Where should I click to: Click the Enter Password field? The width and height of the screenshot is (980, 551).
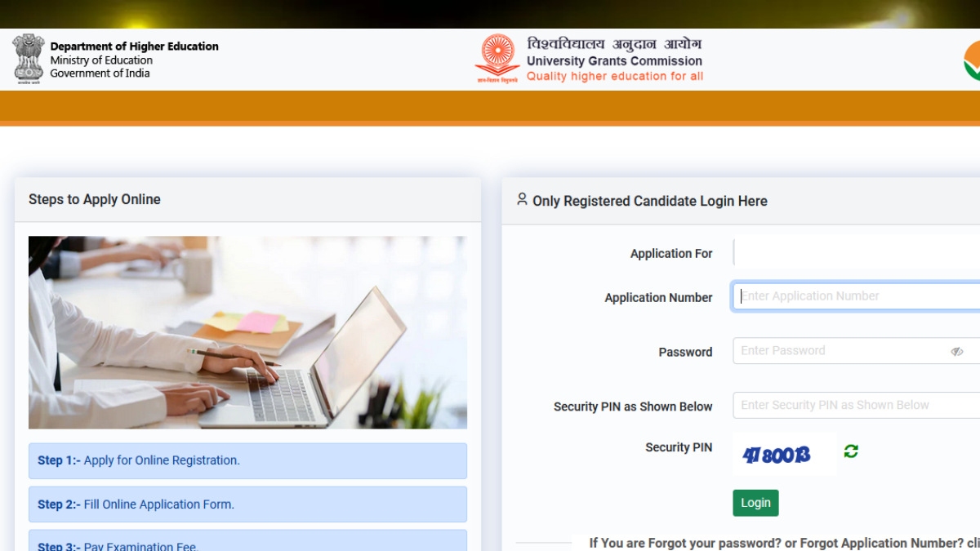pos(857,351)
